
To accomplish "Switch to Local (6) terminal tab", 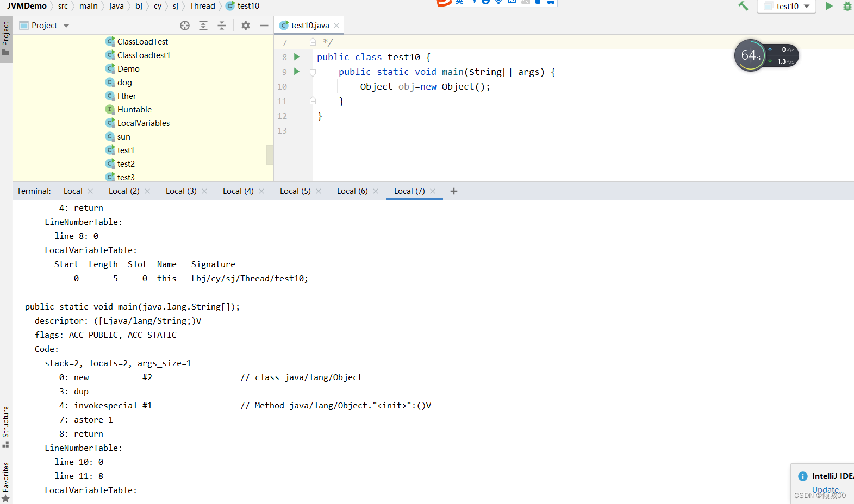I will 352,191.
